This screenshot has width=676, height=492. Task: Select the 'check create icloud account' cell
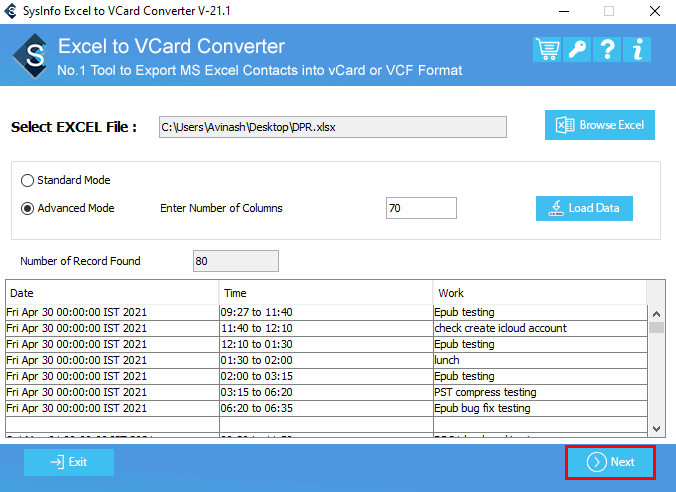[x=541, y=328]
